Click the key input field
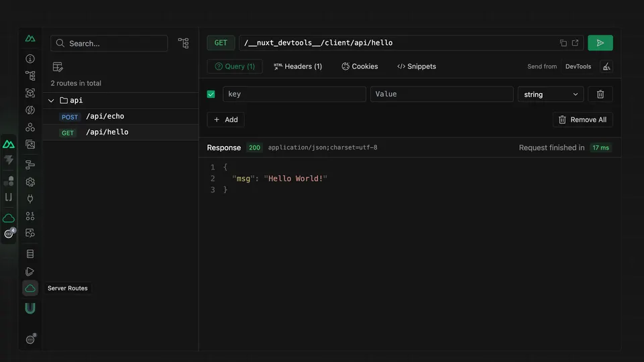This screenshot has height=362, width=644. click(294, 94)
